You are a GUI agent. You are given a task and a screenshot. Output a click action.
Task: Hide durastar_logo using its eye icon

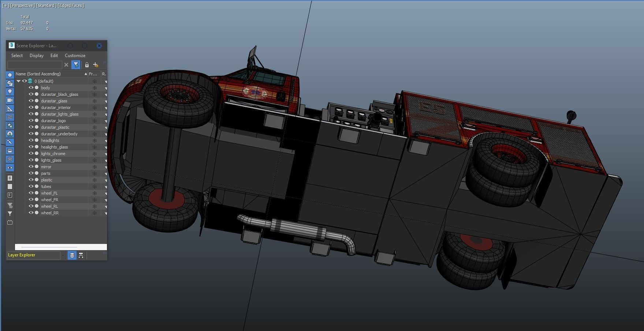(x=31, y=121)
